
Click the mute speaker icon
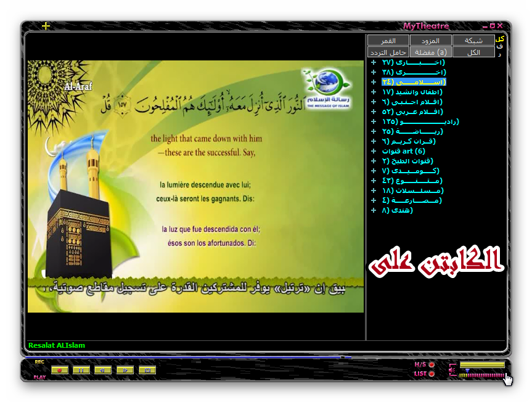[452, 371]
